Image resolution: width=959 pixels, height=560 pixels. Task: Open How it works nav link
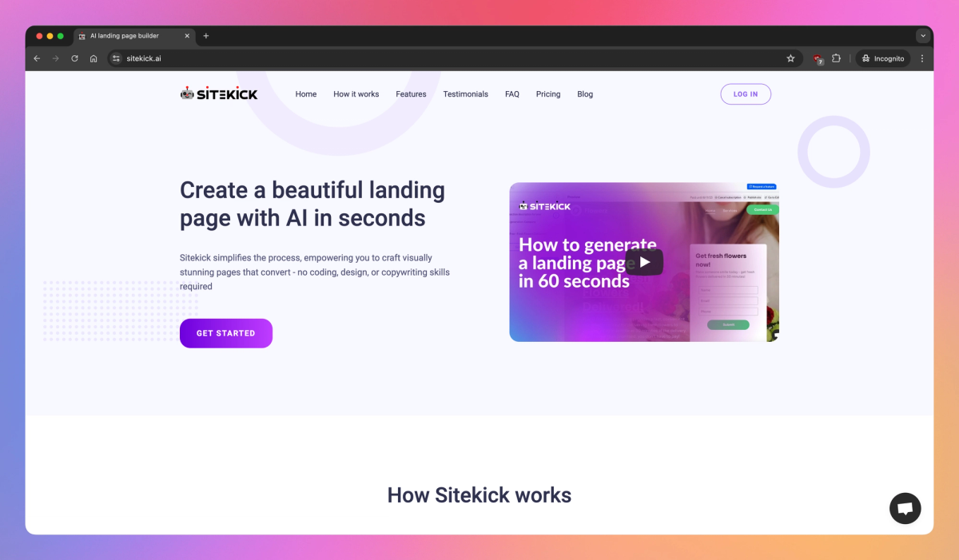[356, 94]
